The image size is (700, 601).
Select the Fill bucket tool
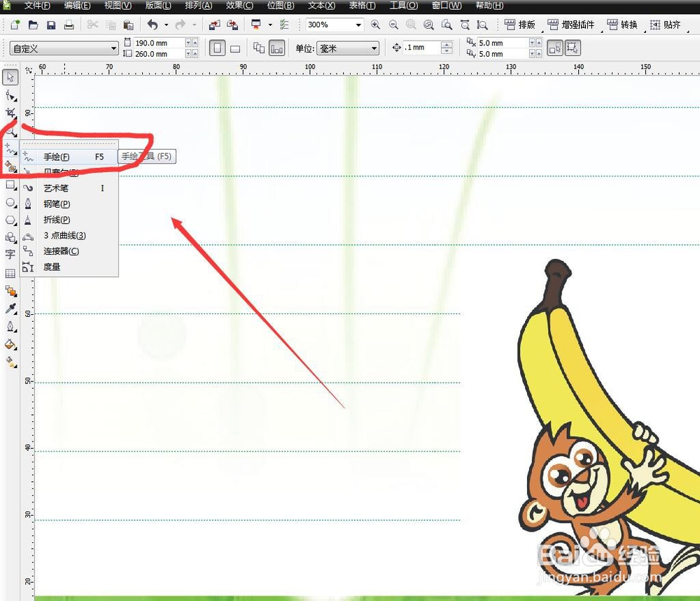10,344
